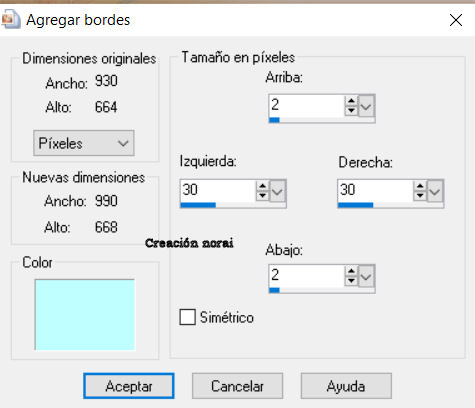The height and width of the screenshot is (408, 475).
Task: Decrease the Arriba value with down arrow
Action: [351, 111]
